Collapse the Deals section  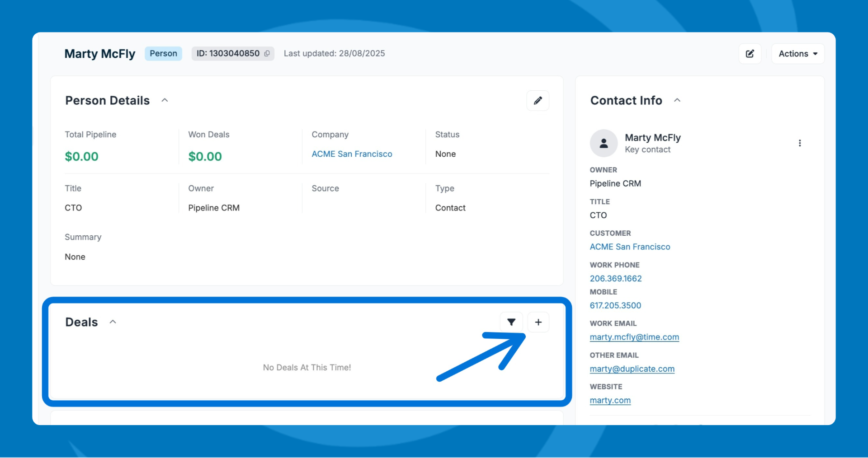tap(113, 322)
